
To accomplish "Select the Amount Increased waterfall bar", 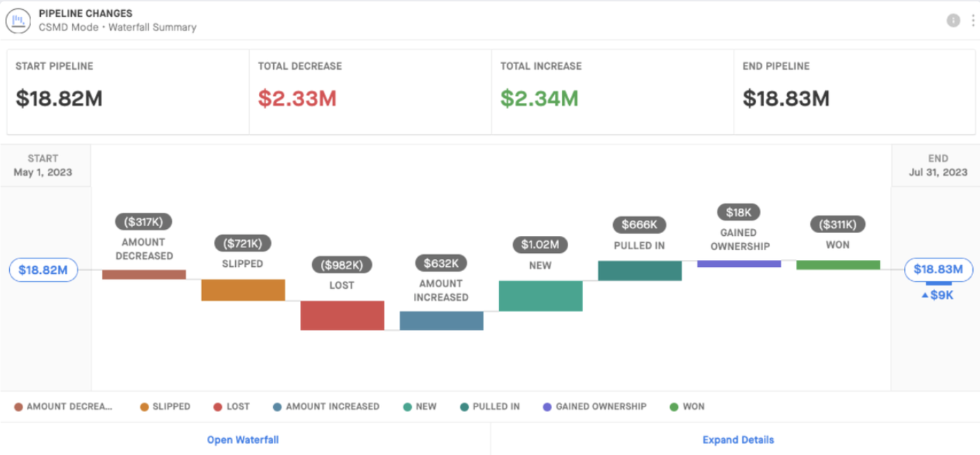I will (441, 320).
